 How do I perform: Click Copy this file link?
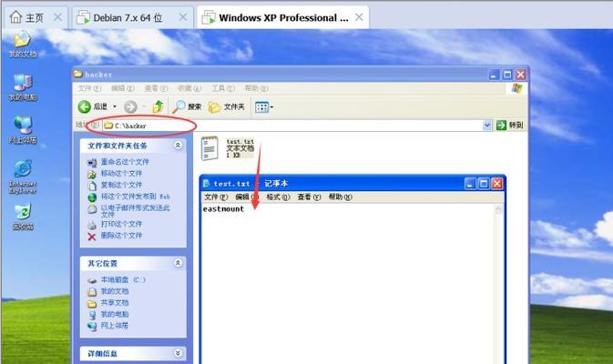point(121,185)
